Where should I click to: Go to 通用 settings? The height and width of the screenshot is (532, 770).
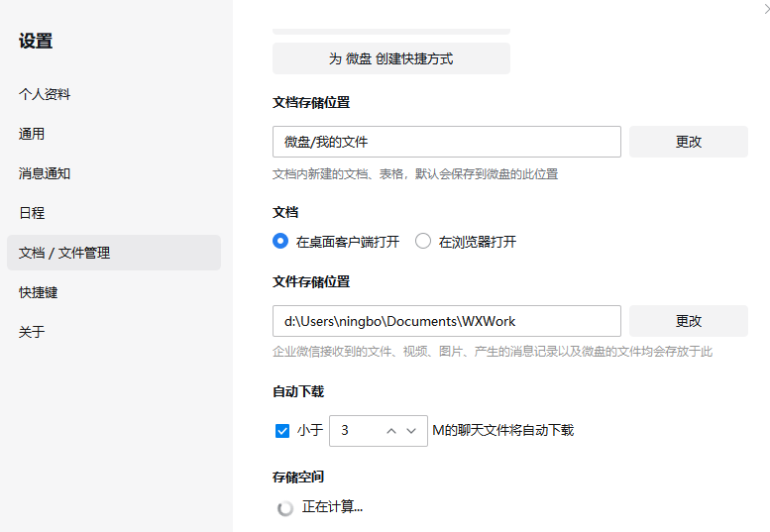pos(32,134)
